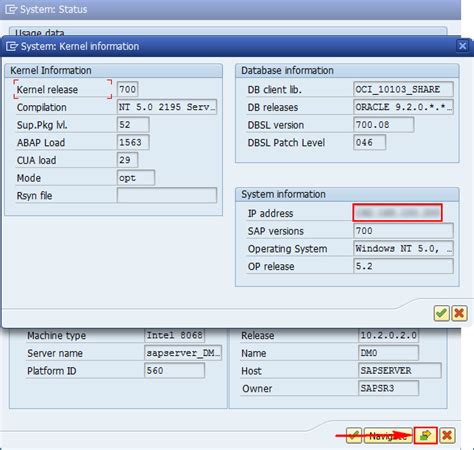Click the Server name label in Status

(x=55, y=353)
